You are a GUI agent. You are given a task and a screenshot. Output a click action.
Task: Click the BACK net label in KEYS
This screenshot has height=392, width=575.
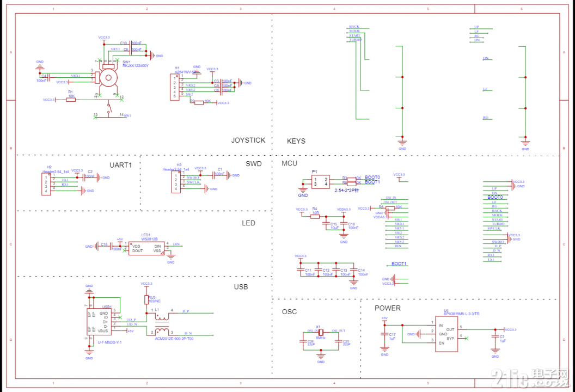pyautogui.click(x=354, y=27)
